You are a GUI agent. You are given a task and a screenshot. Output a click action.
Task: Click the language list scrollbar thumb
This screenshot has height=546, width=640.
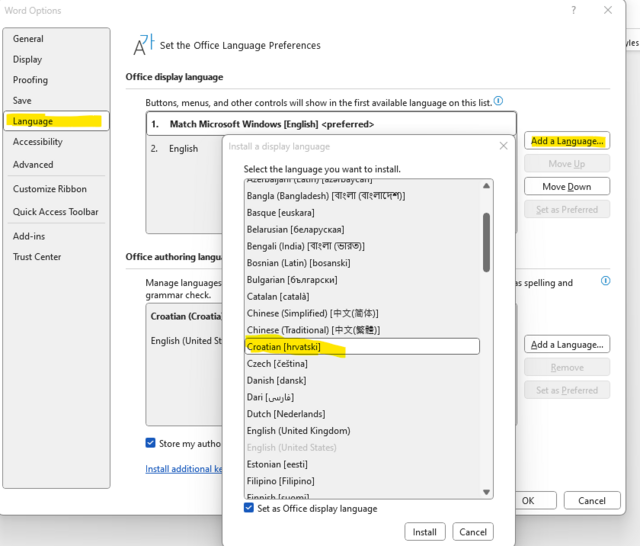pos(486,242)
